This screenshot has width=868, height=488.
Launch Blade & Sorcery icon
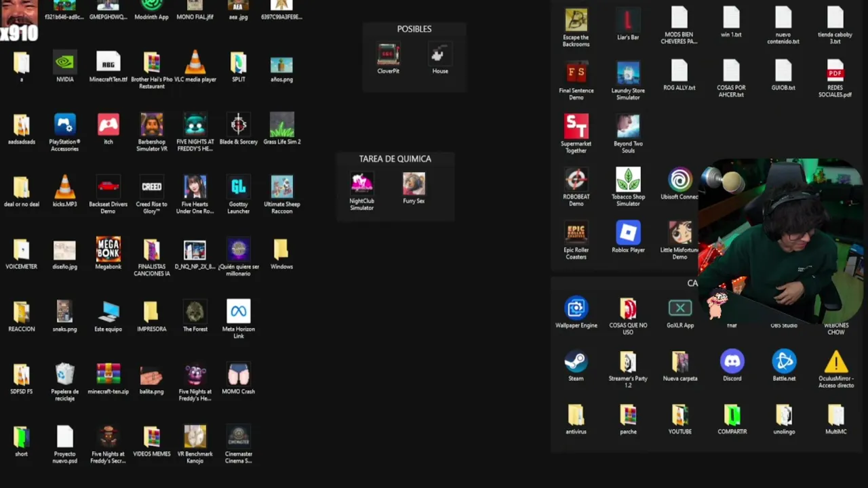238,125
